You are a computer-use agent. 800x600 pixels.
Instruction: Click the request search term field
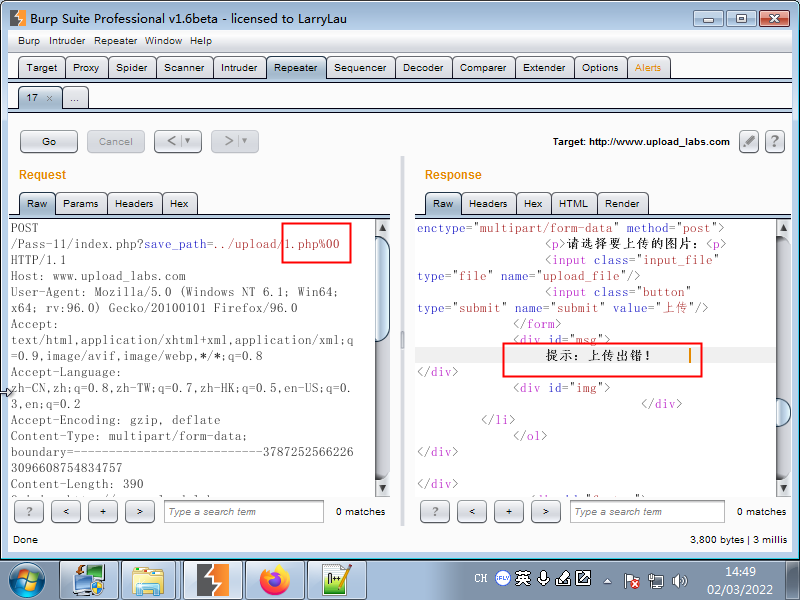tap(244, 511)
